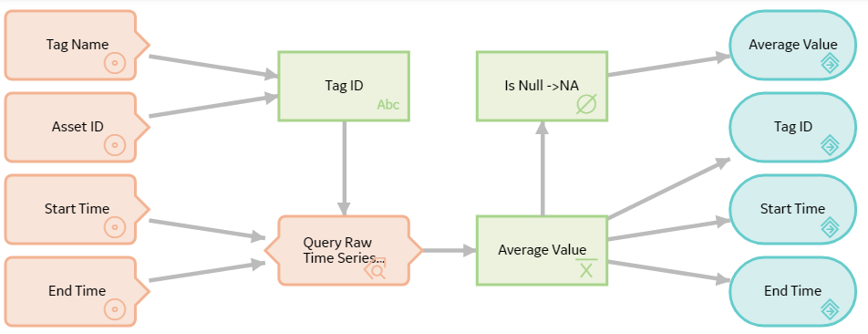This screenshot has height=334, width=868.
Task: Select the Is Null ->NA node
Action: tap(542, 87)
